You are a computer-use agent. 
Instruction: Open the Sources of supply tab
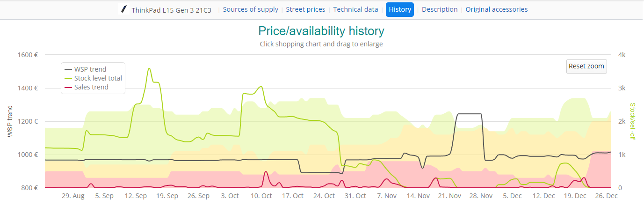(x=250, y=9)
